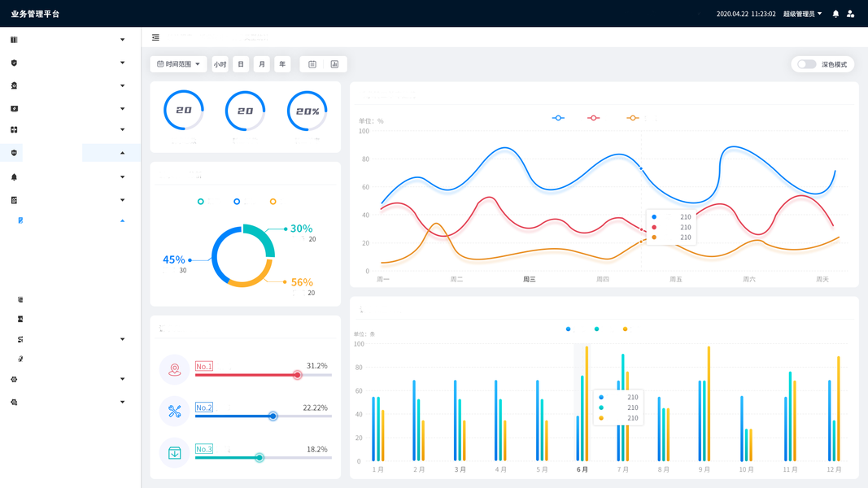Switch to calendar view icon in toolbar
This screenshot has width=868, height=488.
pos(312,64)
